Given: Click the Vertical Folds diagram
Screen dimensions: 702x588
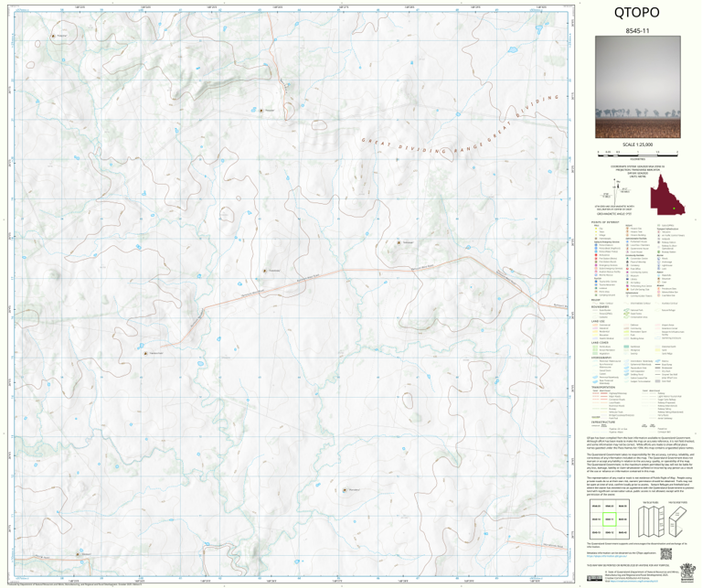Looking at the screenshot, I should [652, 522].
